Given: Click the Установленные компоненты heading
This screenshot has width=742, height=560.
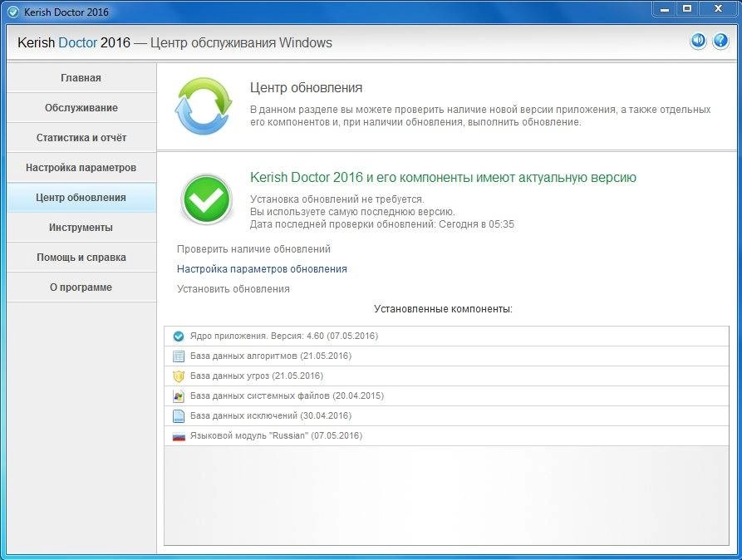Looking at the screenshot, I should pos(443,309).
